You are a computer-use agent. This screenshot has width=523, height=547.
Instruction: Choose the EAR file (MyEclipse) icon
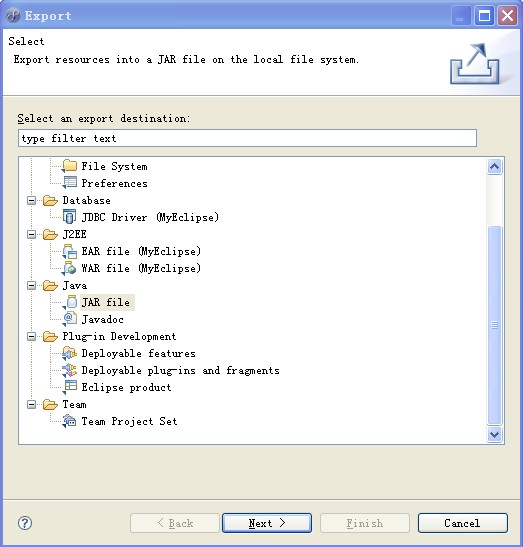pyautogui.click(x=70, y=251)
